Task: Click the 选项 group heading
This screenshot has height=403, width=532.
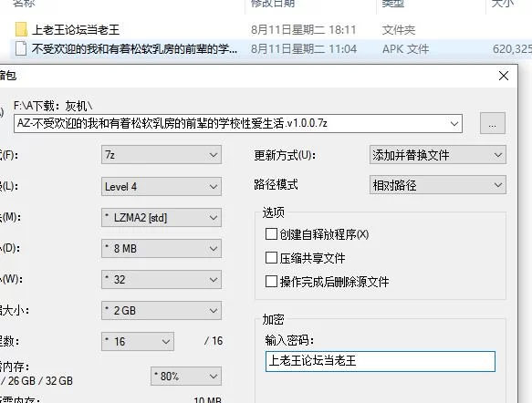Action: [274, 212]
